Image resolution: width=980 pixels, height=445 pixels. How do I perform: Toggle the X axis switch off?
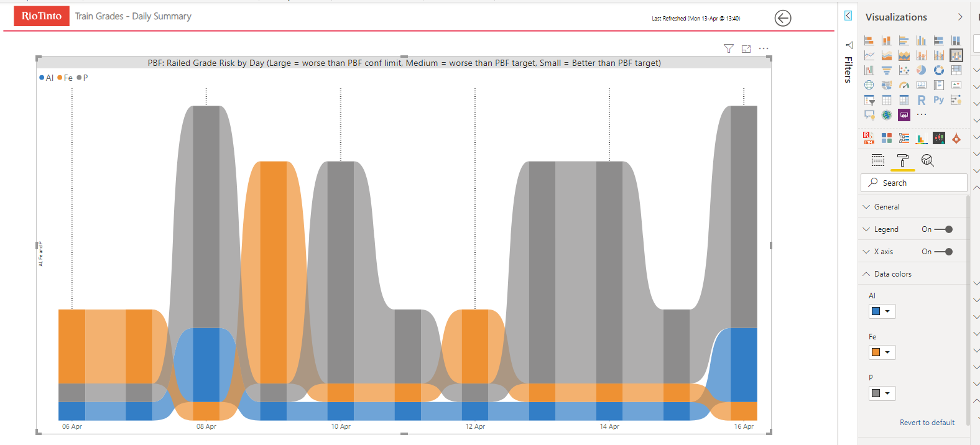(x=944, y=252)
